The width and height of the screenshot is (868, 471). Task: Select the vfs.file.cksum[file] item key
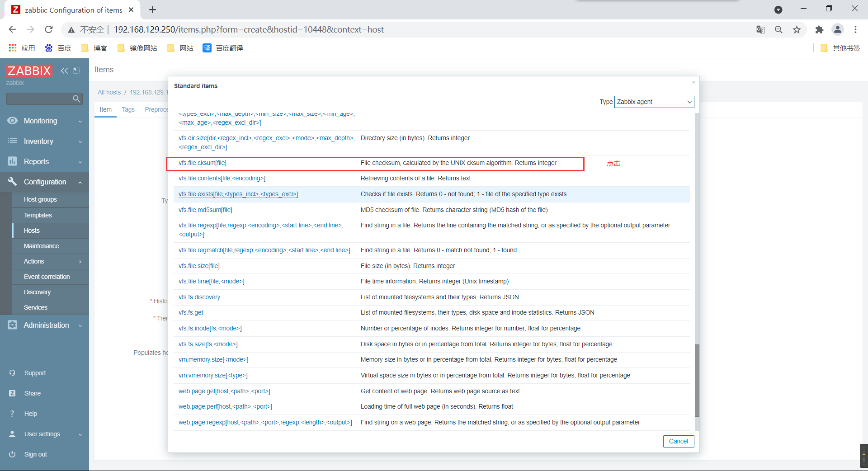point(202,163)
